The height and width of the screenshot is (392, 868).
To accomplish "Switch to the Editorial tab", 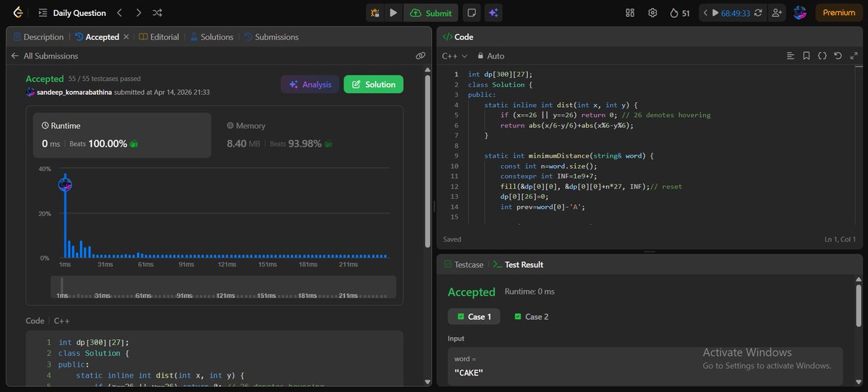I will tap(159, 37).
